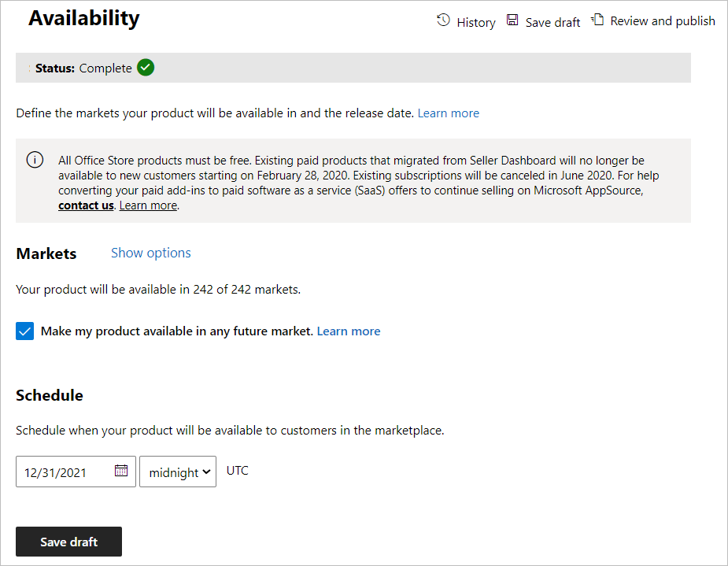728x566 pixels.
Task: Click the midnight dropdown chevron arrow
Action: [x=207, y=472]
